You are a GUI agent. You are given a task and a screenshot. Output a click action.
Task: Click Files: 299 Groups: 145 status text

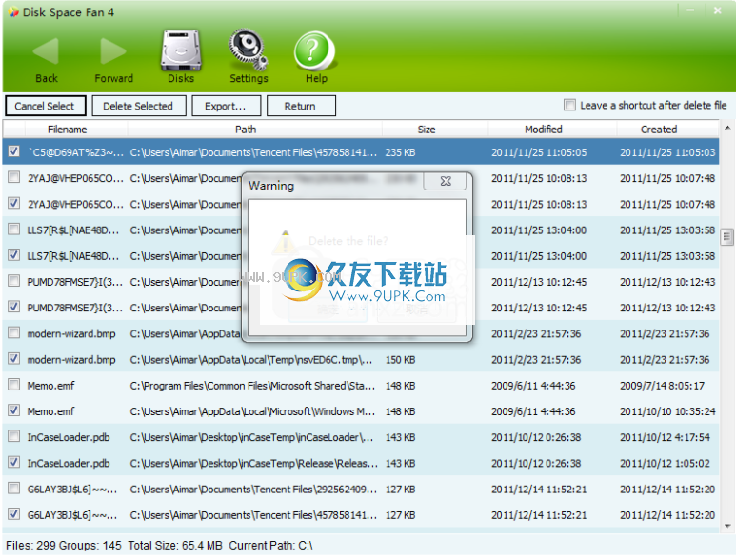click(x=64, y=546)
